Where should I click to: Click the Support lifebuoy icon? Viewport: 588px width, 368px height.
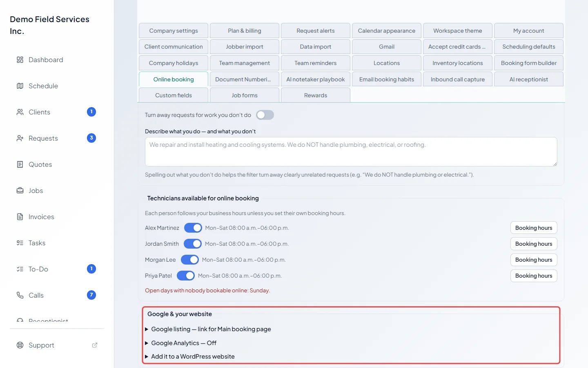coord(20,345)
